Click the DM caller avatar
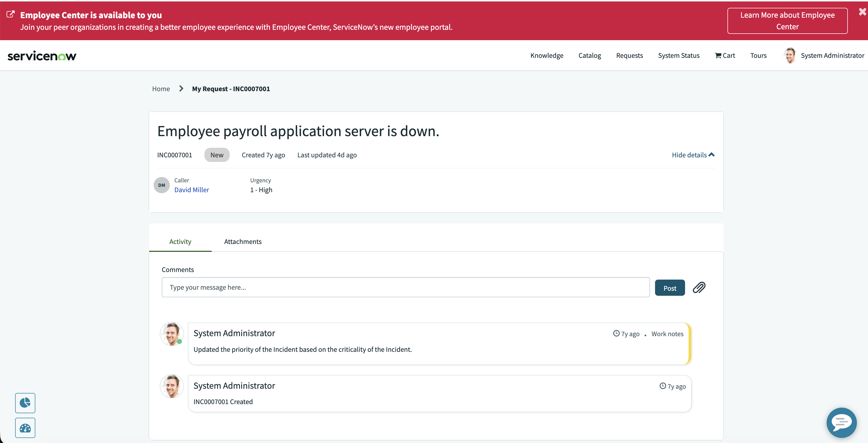 (x=161, y=185)
